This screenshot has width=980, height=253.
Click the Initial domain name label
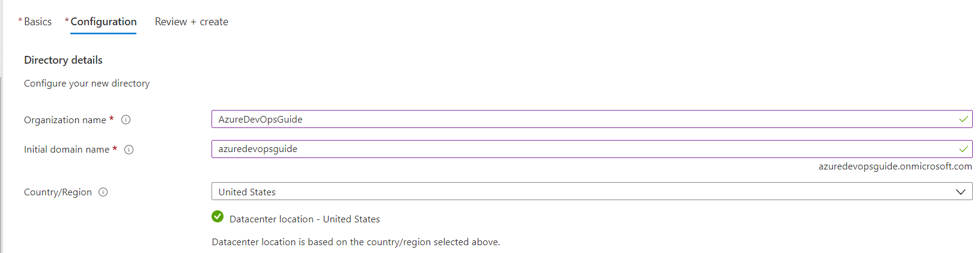coord(67,150)
